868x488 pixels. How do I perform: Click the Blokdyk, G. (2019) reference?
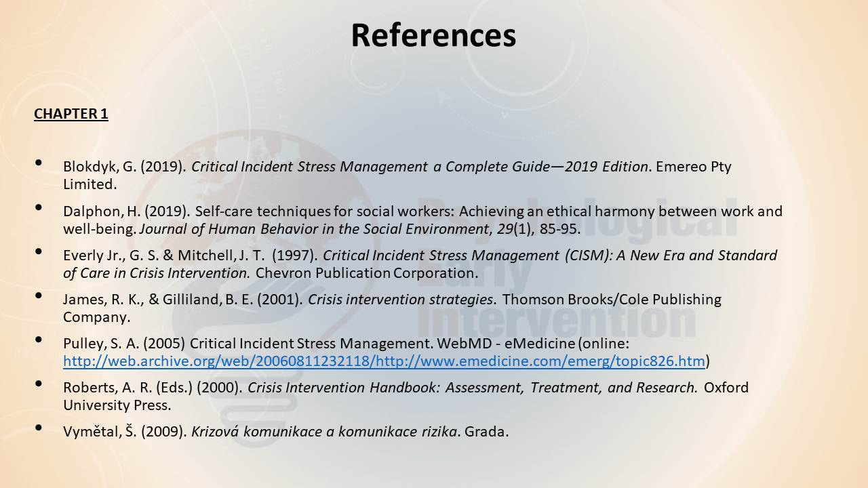[x=397, y=175]
